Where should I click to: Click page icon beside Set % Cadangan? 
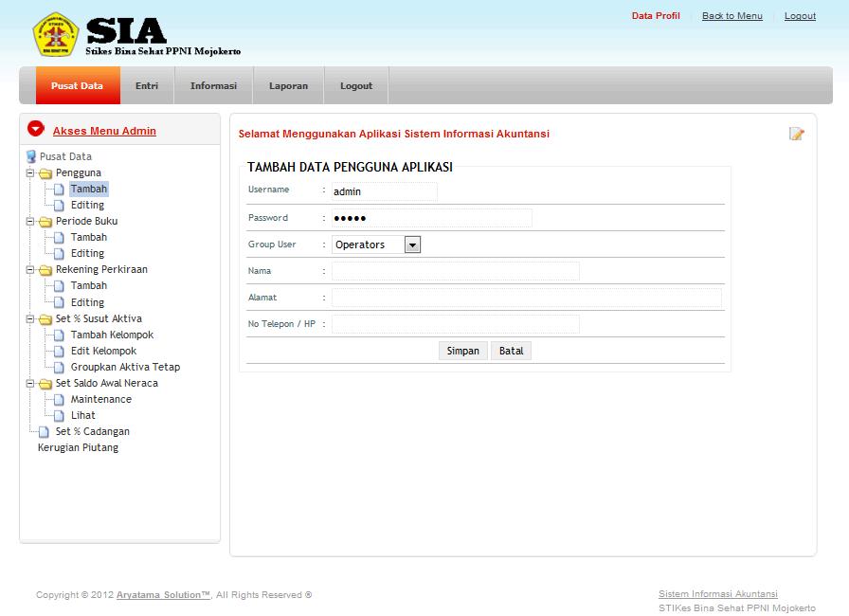[44, 432]
